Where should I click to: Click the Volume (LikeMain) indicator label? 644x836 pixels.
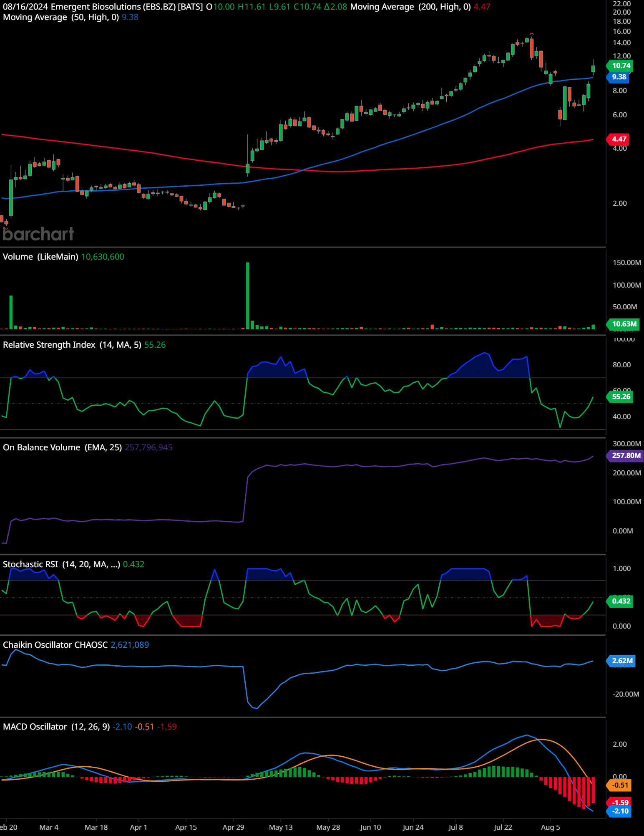[40, 257]
